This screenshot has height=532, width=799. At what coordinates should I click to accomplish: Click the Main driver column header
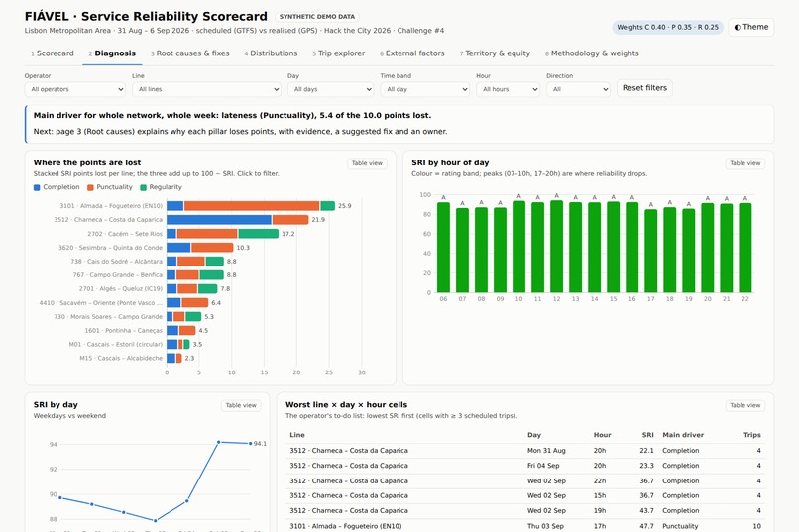pyautogui.click(x=683, y=435)
